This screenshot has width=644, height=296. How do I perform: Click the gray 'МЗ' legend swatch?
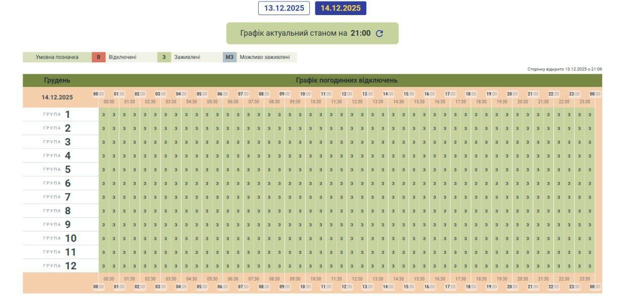pos(229,57)
